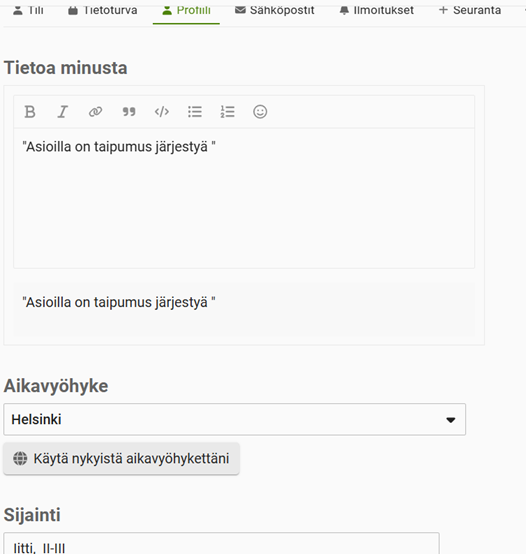
Task: Toggle bold formatting in editor
Action: tap(30, 112)
